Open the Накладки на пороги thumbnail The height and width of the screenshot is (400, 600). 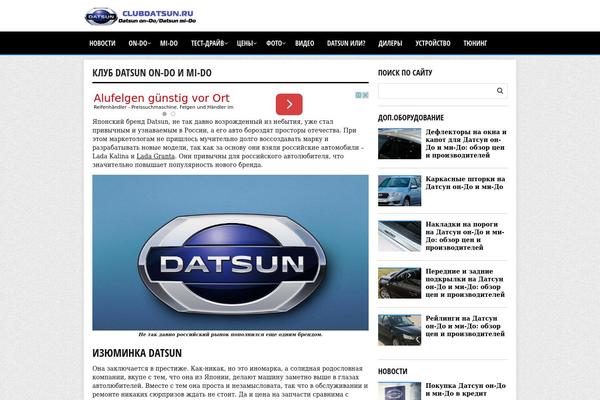tap(399, 236)
